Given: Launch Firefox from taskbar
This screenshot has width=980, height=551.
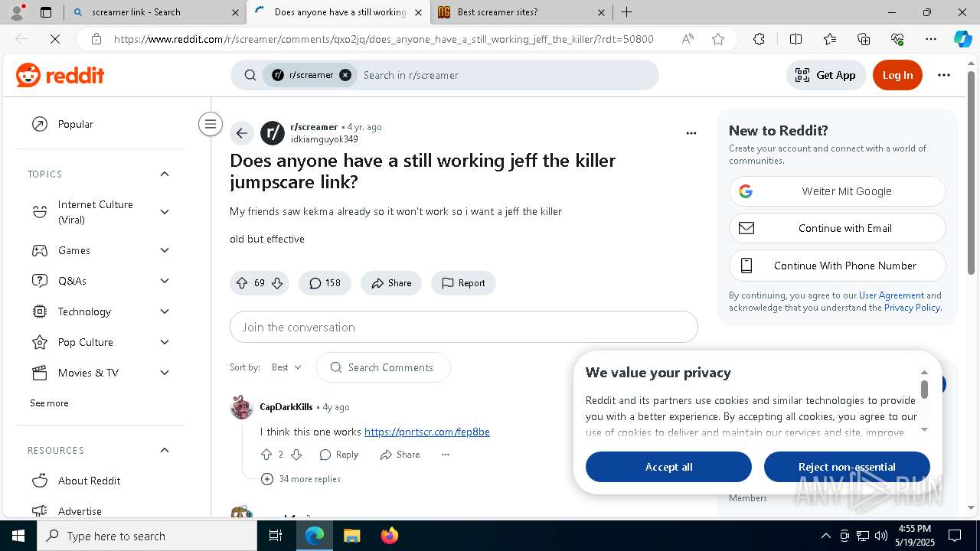Looking at the screenshot, I should click(389, 536).
